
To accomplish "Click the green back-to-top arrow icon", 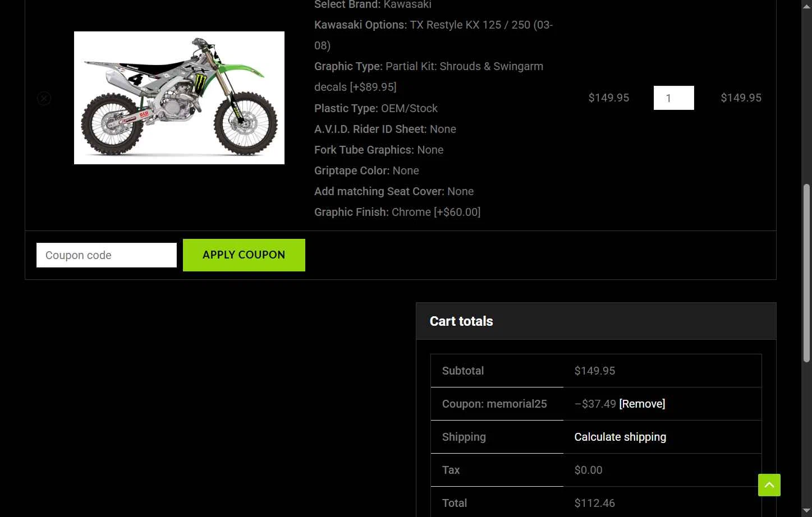I will pyautogui.click(x=769, y=485).
